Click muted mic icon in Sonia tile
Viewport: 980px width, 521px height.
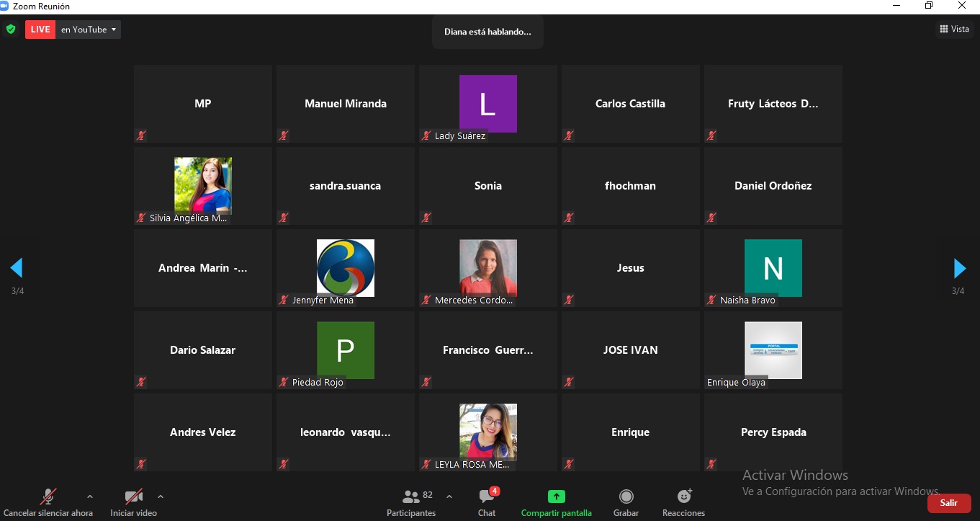(x=427, y=218)
